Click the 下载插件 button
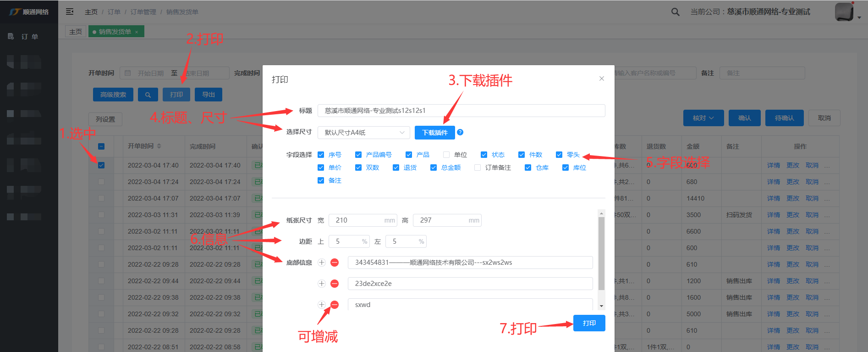This screenshot has height=352, width=868. coord(434,133)
